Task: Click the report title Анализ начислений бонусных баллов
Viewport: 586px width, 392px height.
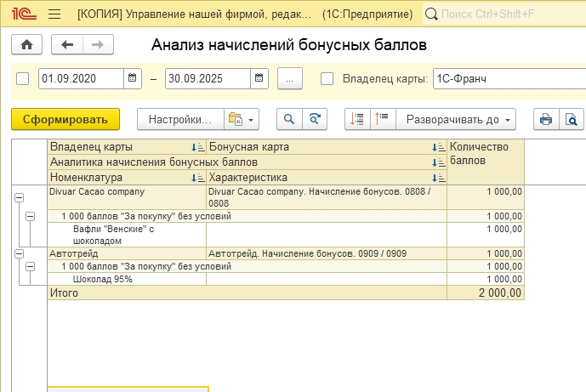Action: (x=289, y=45)
